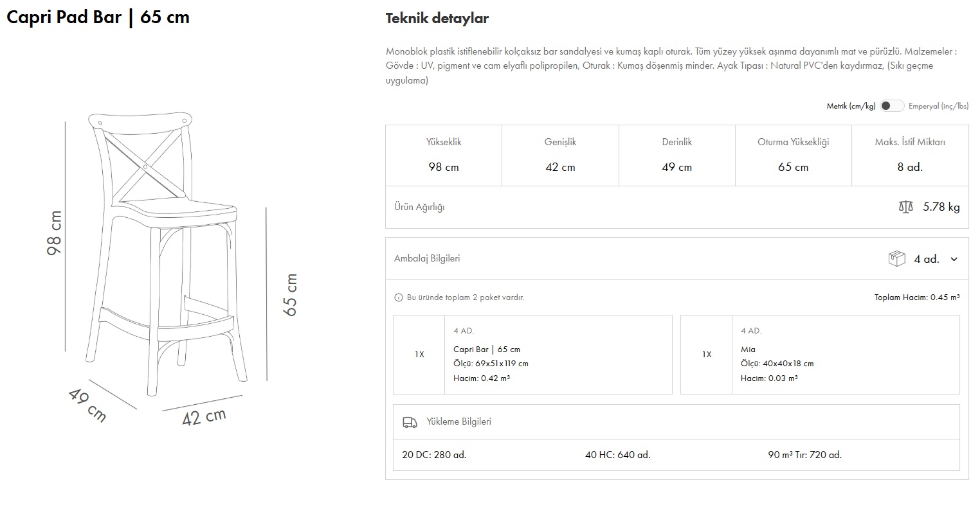Click the package box icon
980x523 pixels.
tap(896, 259)
